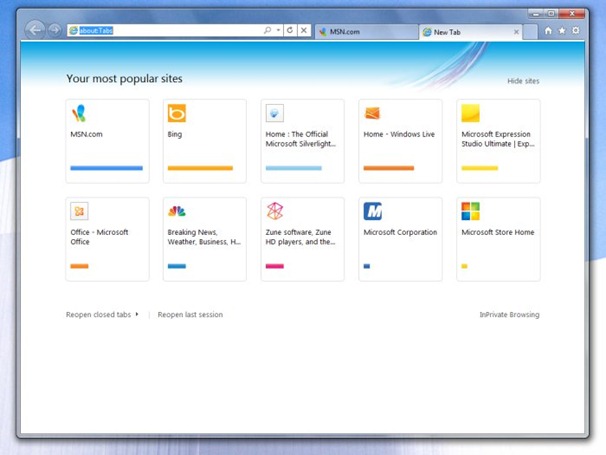Open a blank new tab button
606x455 pixels.
(x=530, y=32)
